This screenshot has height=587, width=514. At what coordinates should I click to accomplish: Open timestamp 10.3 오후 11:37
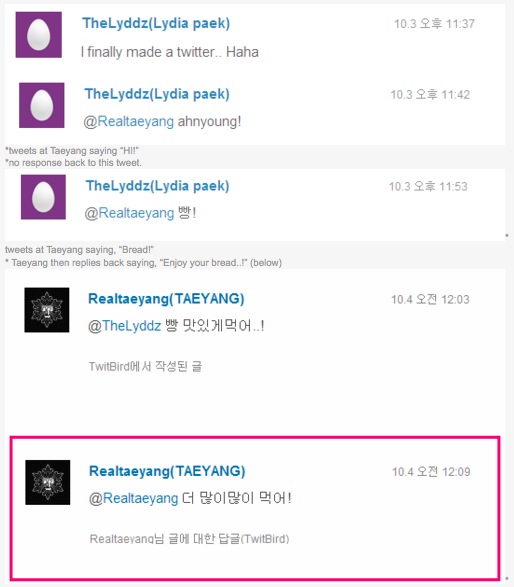point(434,24)
